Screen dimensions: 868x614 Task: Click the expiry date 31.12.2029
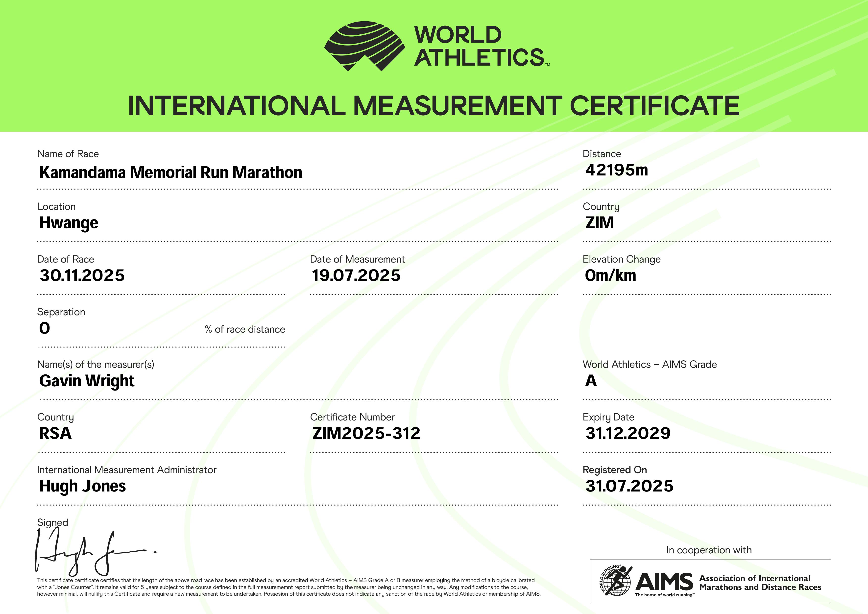(x=627, y=433)
